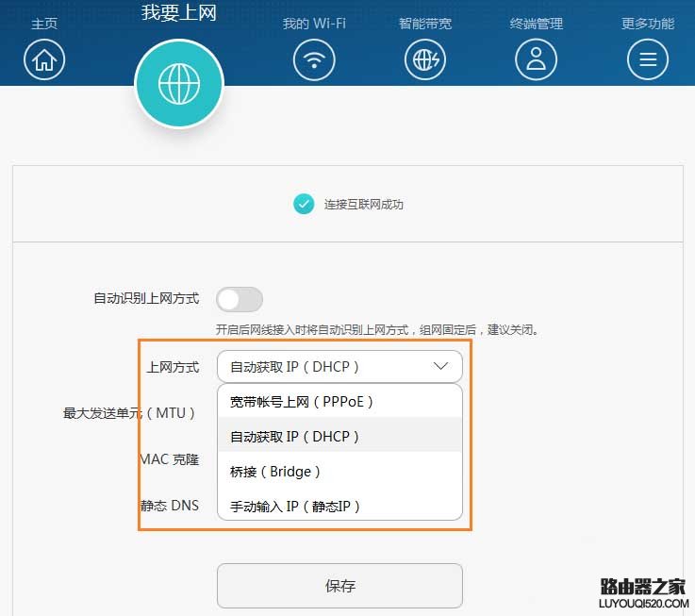Click the 智能带宽 tab label
The width and height of the screenshot is (695, 616).
point(425,24)
